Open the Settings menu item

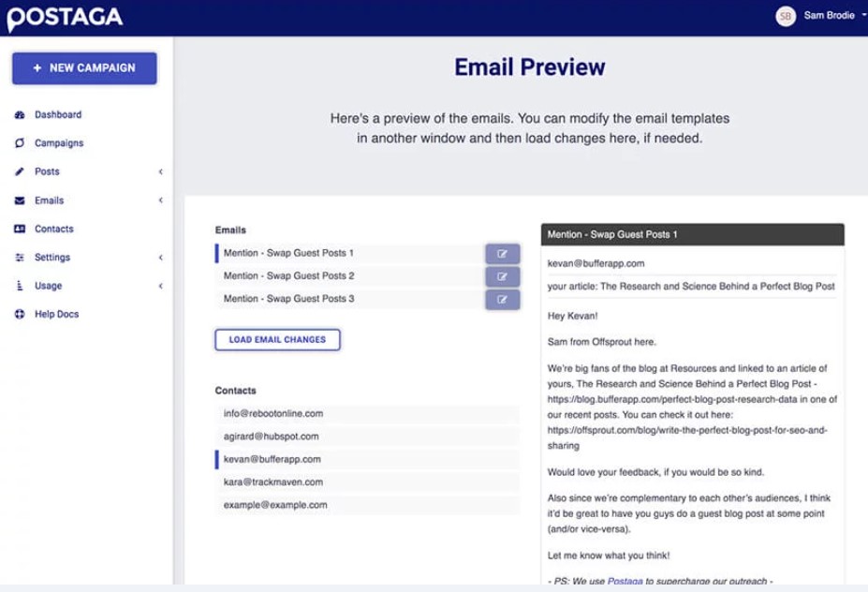(52, 258)
